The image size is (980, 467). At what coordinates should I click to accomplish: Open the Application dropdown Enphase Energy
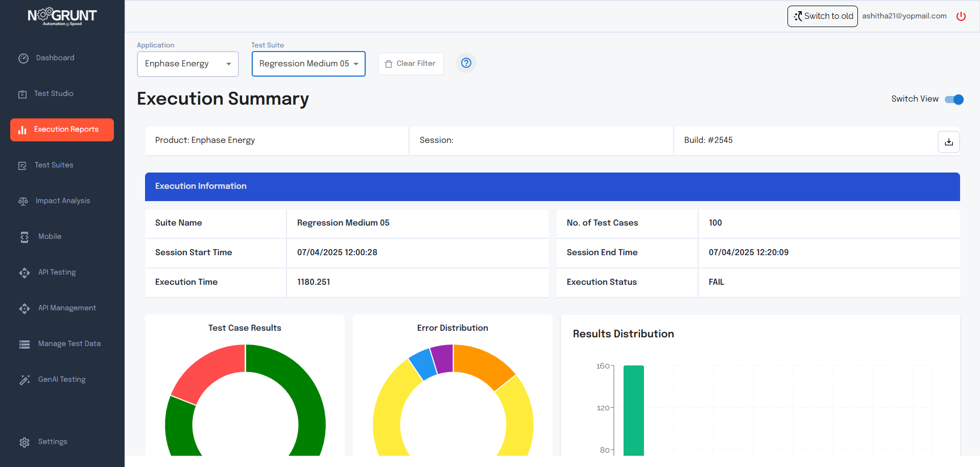tap(188, 64)
